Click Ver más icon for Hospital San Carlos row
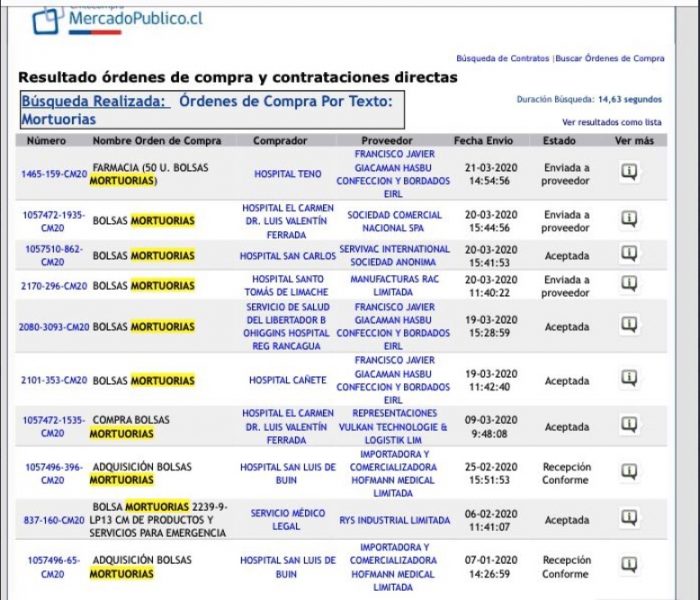The height and width of the screenshot is (600, 700). (x=629, y=254)
